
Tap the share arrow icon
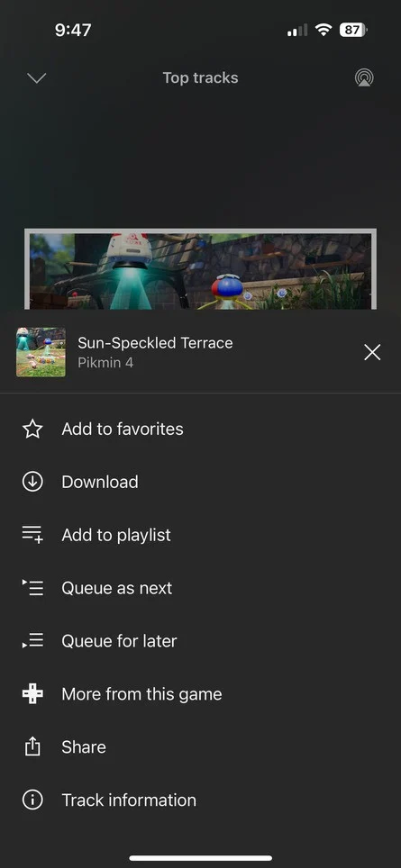[32, 746]
